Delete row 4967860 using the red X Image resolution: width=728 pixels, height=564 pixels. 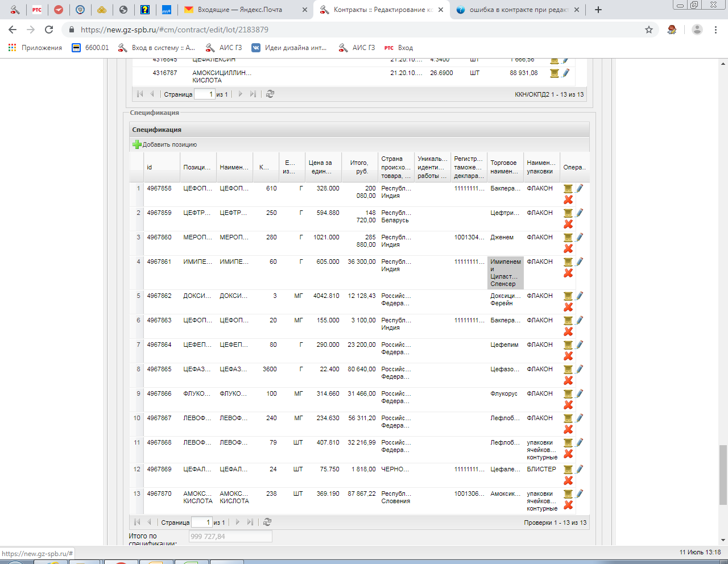[568, 248]
